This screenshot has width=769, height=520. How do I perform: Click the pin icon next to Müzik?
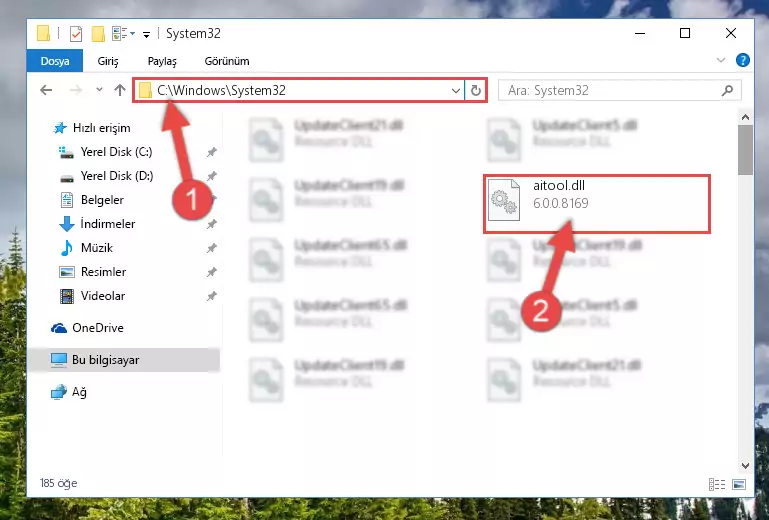coord(211,248)
